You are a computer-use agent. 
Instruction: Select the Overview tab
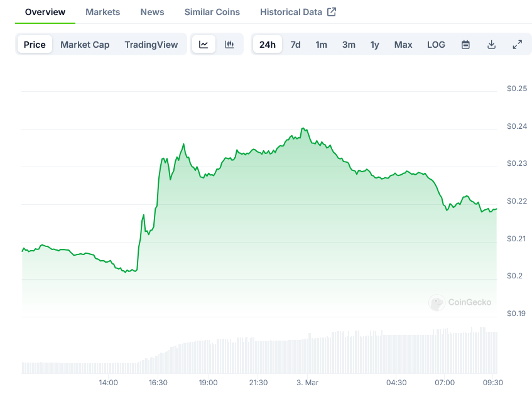coord(45,12)
